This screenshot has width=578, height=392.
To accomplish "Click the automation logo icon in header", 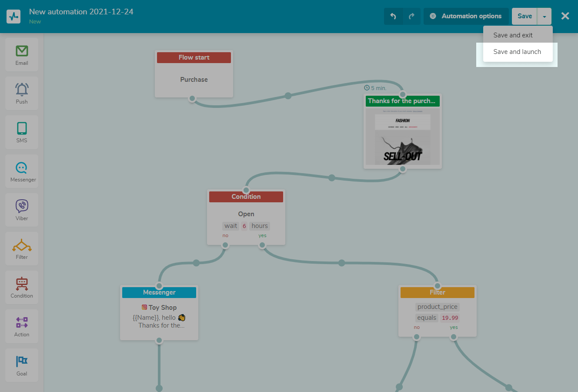I will coord(13,17).
